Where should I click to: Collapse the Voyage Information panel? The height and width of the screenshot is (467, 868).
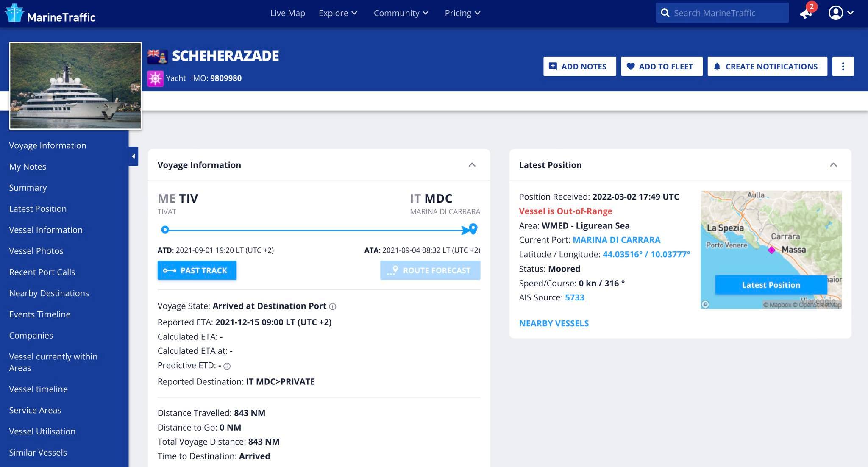[472, 165]
